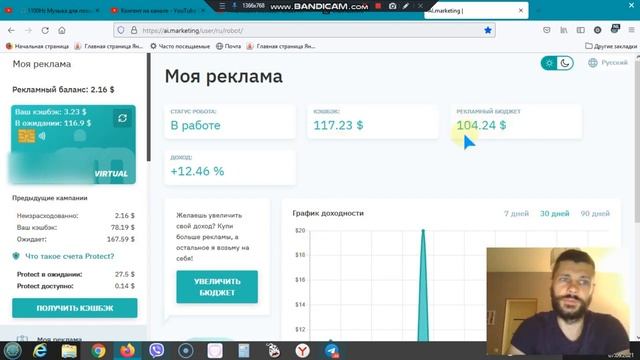This screenshot has width=640, height=360.
Task: Open Telegram from the taskbar
Action: pos(332,351)
